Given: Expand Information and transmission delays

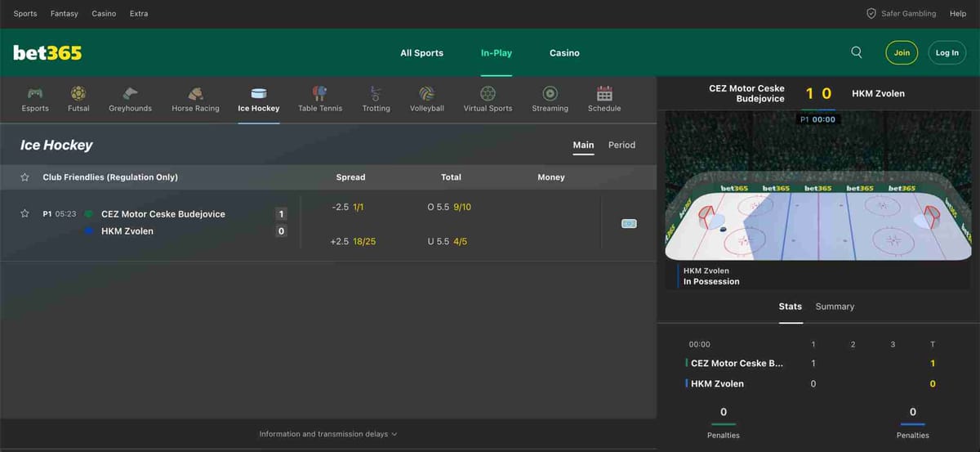Looking at the screenshot, I should (328, 434).
